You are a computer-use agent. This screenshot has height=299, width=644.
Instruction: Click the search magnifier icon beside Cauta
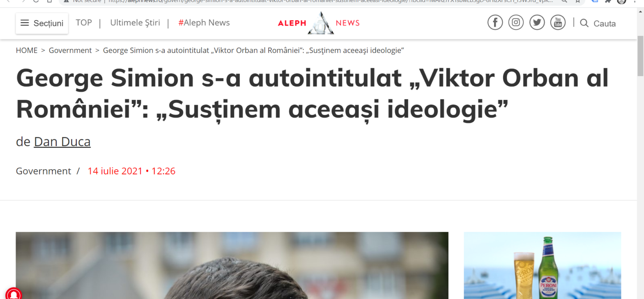(584, 23)
